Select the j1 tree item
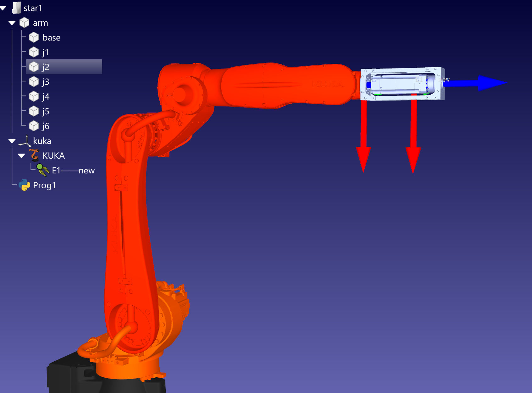The height and width of the screenshot is (393, 532). 45,52
